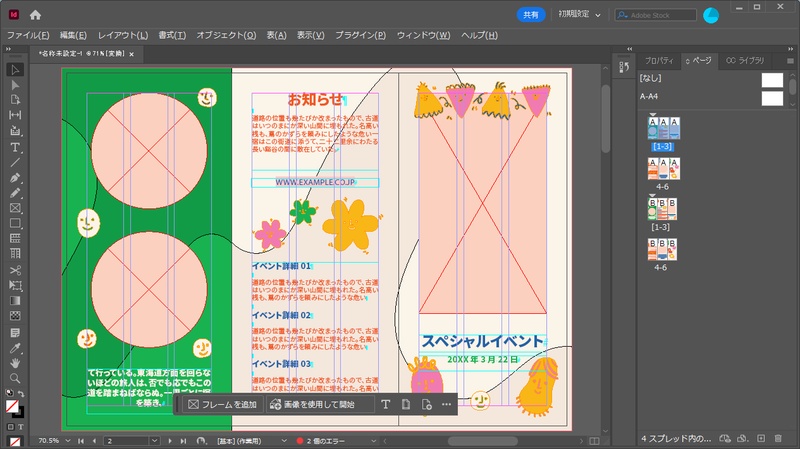The width and height of the screenshot is (800, 449).
Task: Open the ファイル menu
Action: tap(28, 35)
